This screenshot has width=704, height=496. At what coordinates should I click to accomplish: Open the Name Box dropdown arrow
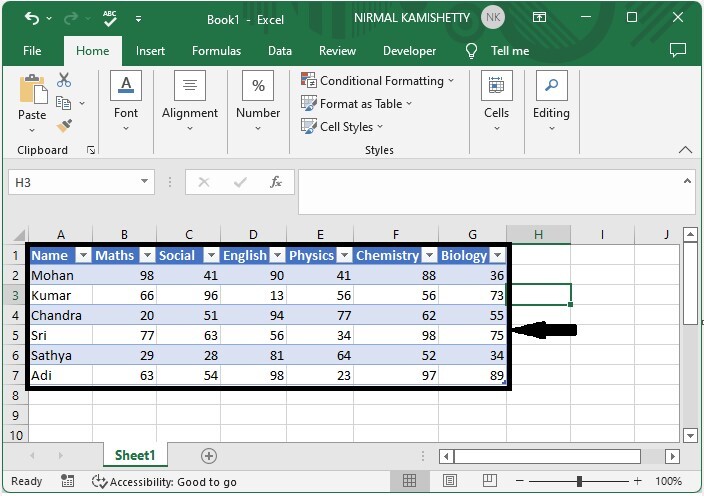[x=145, y=182]
